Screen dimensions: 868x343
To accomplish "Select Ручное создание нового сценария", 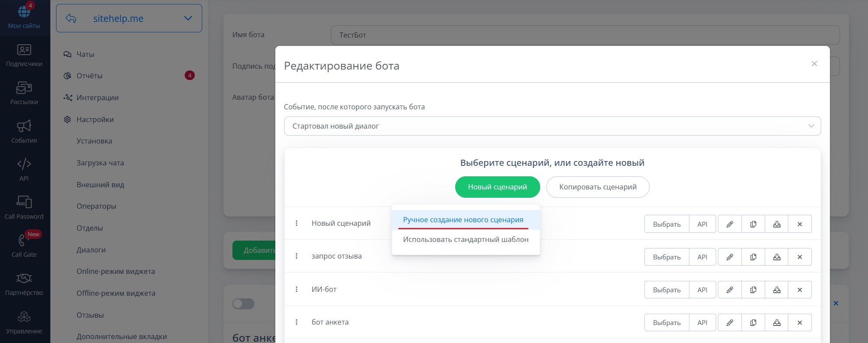I will tap(463, 220).
